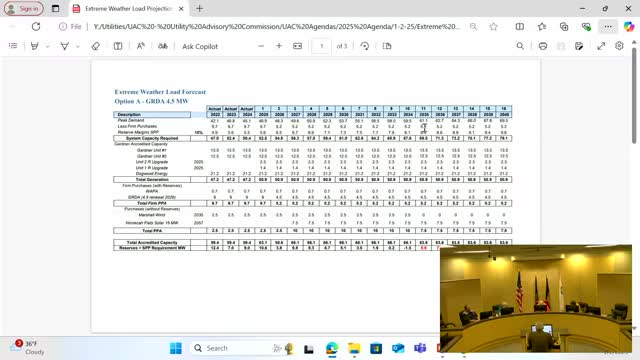
Task: Open PDF settings gear
Action: [x=619, y=46]
